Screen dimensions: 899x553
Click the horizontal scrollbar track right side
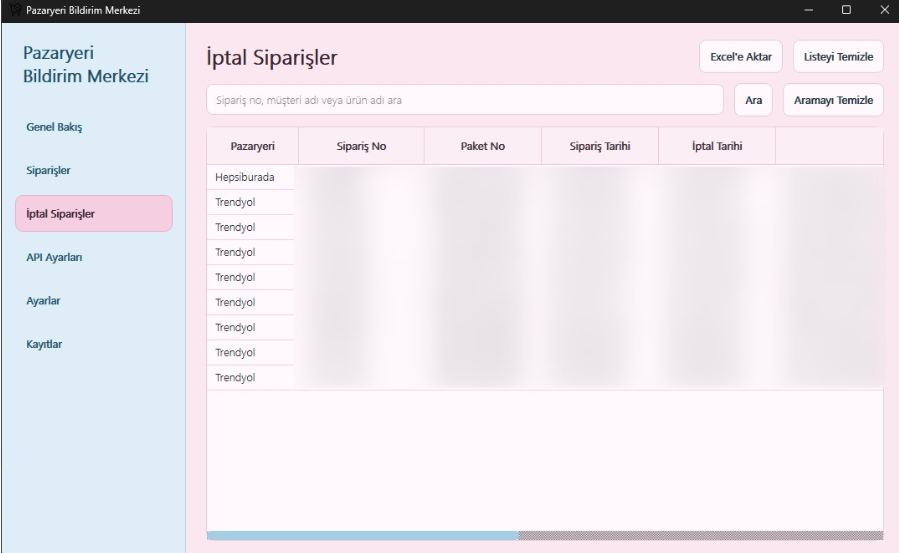point(701,535)
